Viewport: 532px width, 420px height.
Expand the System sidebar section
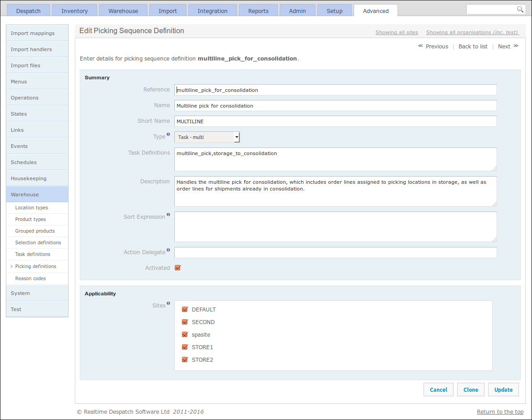coord(37,293)
